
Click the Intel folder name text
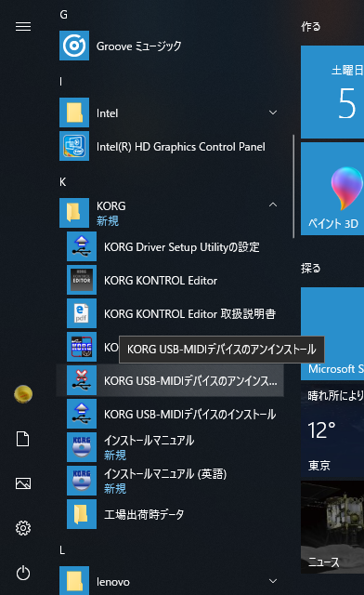(107, 113)
